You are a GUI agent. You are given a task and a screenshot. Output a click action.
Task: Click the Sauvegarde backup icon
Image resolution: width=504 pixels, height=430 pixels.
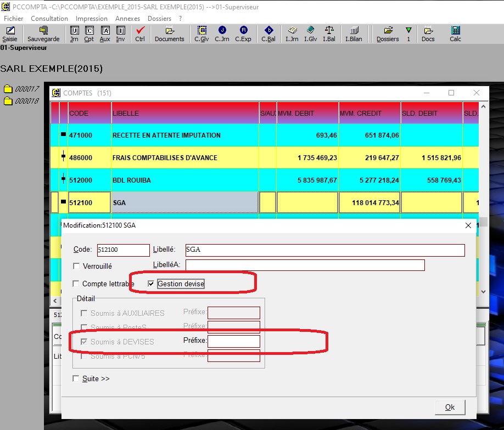pyautogui.click(x=43, y=33)
